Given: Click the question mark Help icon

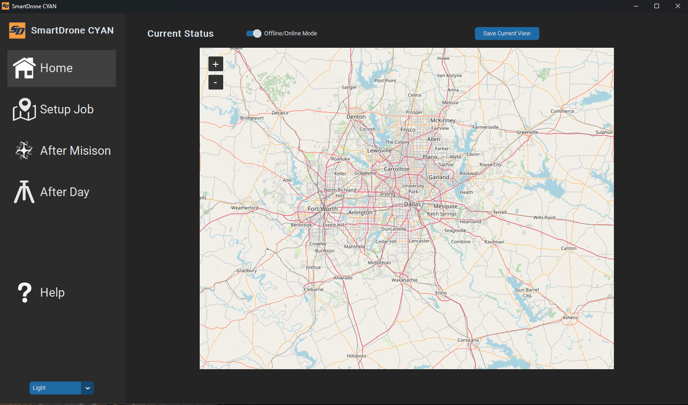Looking at the screenshot, I should (x=25, y=292).
